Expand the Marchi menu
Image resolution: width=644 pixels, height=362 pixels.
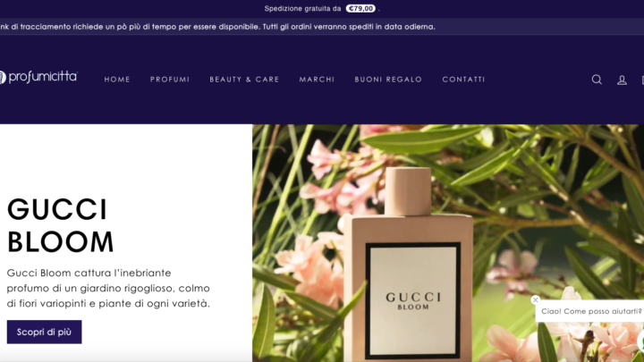click(317, 80)
